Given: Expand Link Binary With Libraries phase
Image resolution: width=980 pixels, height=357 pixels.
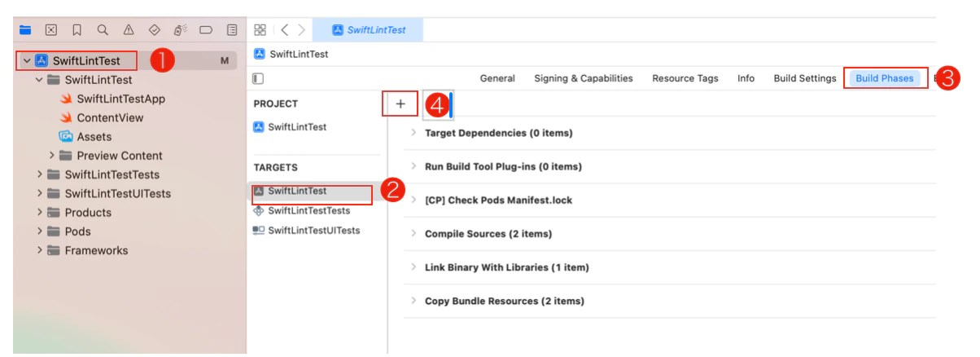Looking at the screenshot, I should (413, 267).
